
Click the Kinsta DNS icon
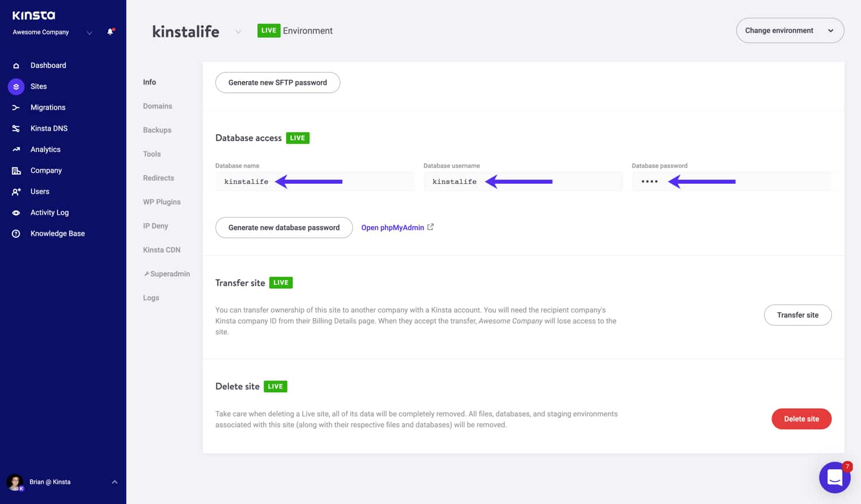(16, 129)
